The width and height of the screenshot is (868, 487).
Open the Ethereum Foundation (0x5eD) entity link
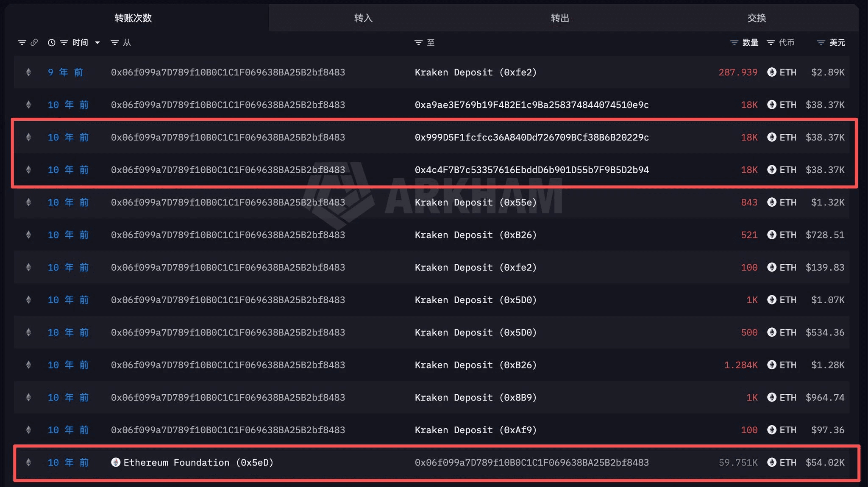tap(198, 462)
